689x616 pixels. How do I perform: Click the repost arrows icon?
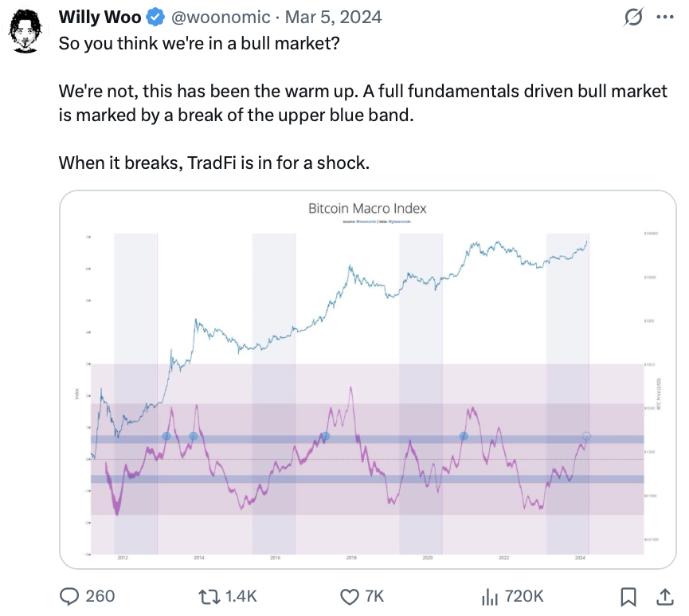coord(211,595)
